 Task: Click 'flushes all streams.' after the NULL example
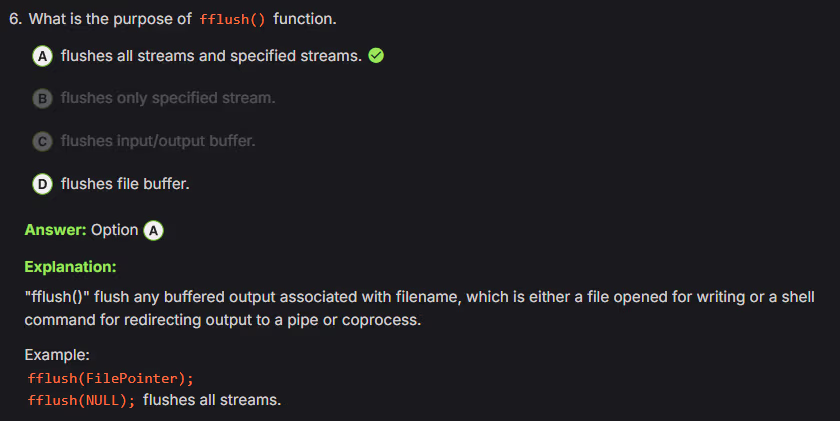click(x=212, y=401)
